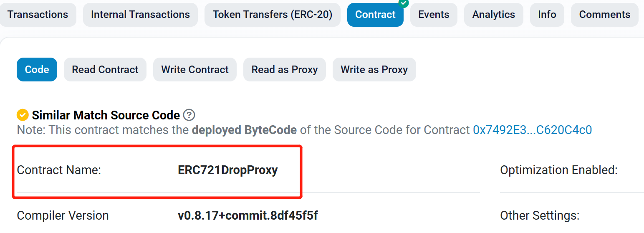Click the ERC721DropProxy contract name
This screenshot has height=233, width=644.
pos(228,170)
